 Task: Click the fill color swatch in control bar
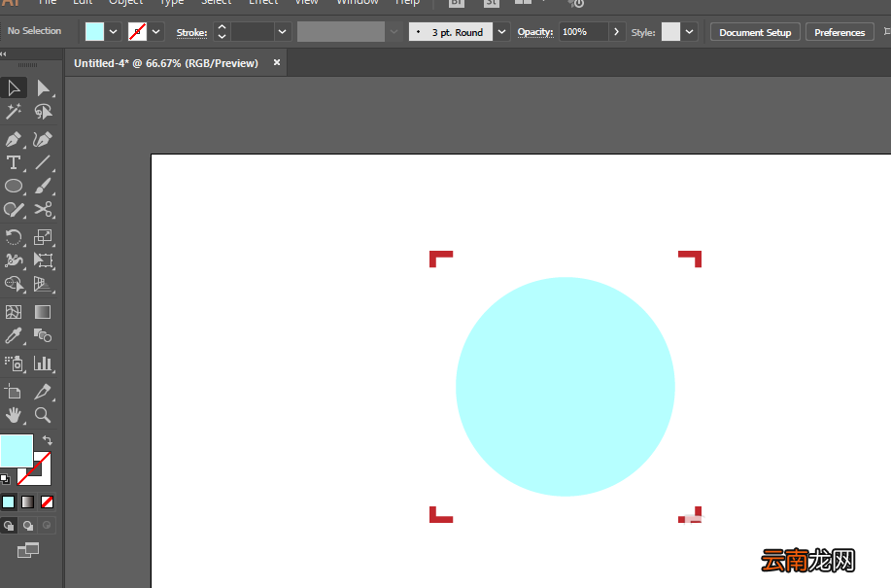pyautogui.click(x=94, y=32)
